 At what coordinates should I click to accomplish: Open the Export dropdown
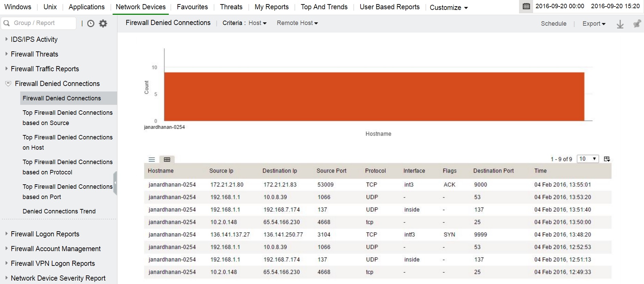coord(594,24)
